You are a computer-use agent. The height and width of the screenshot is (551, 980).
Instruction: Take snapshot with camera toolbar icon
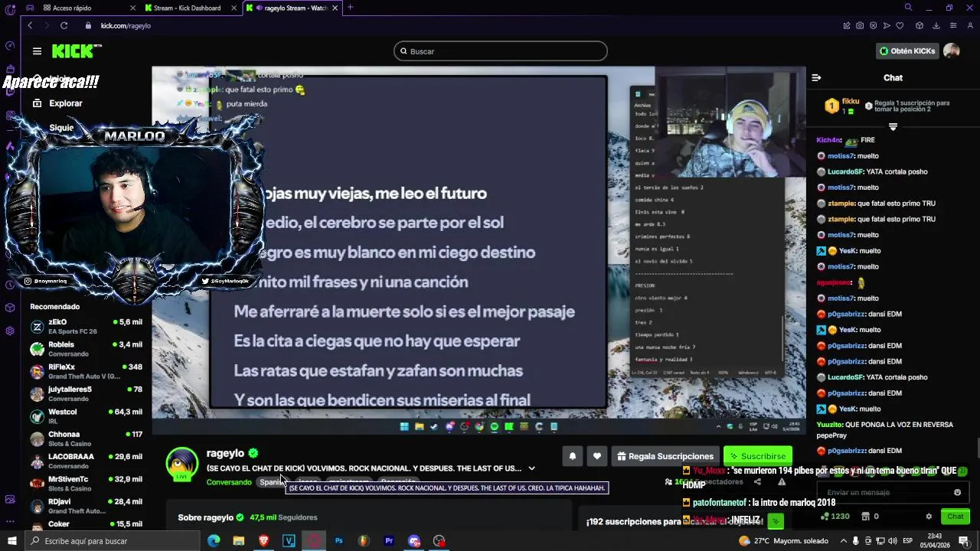point(860,25)
